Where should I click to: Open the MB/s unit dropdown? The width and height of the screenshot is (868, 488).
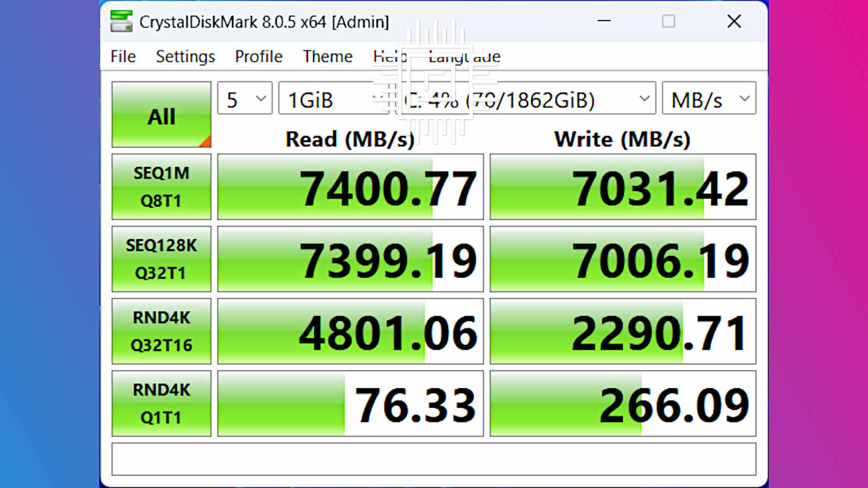[708, 98]
